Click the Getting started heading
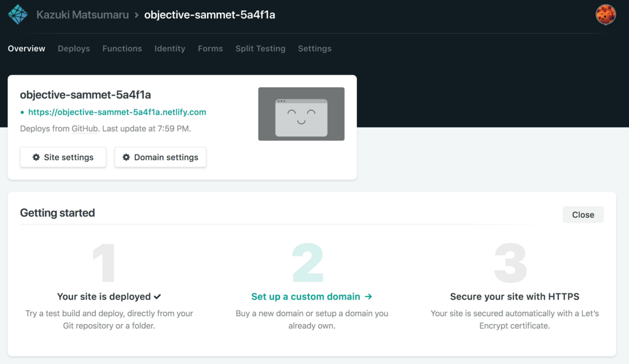 [x=57, y=213]
